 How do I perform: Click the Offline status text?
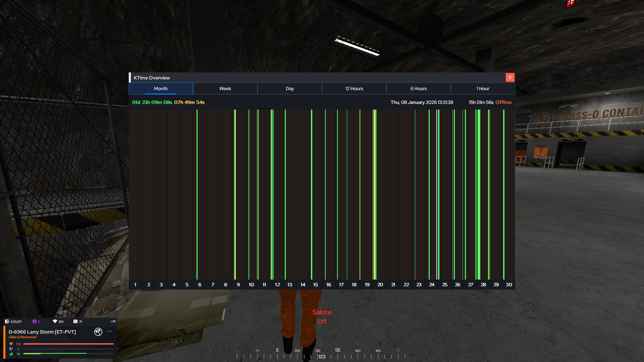pyautogui.click(x=503, y=102)
